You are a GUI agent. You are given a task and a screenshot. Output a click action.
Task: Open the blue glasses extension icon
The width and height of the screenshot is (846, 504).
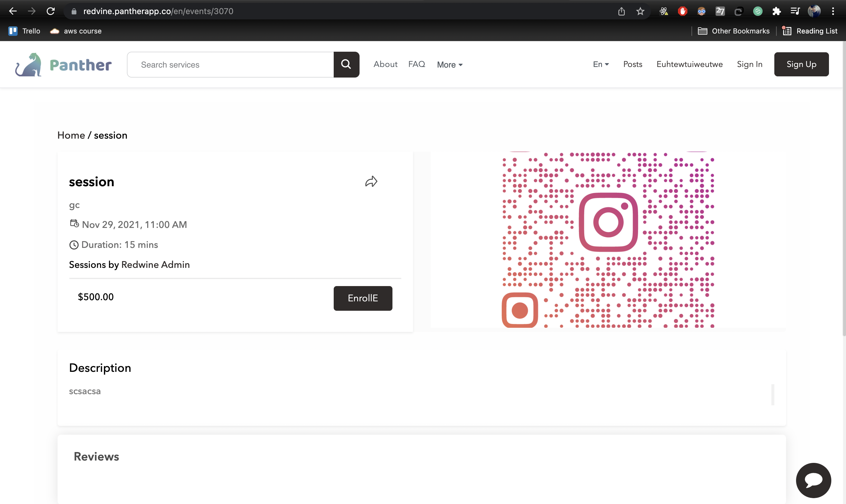point(701,11)
